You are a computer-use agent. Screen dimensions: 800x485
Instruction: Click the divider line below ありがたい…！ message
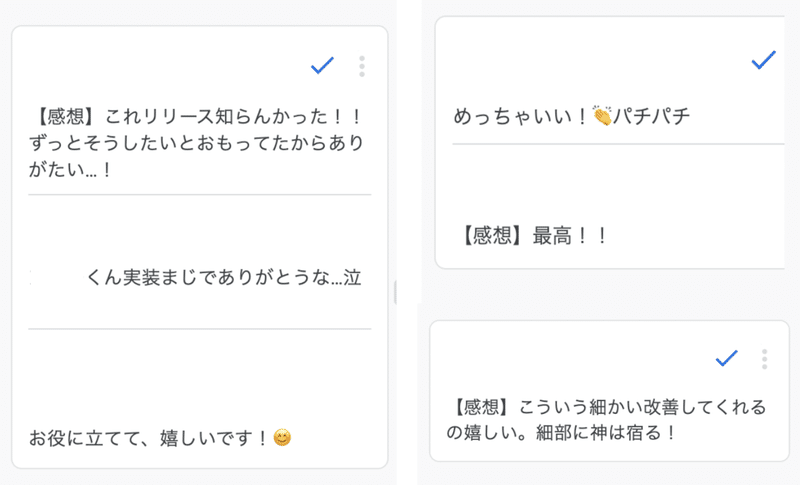pyautogui.click(x=199, y=194)
